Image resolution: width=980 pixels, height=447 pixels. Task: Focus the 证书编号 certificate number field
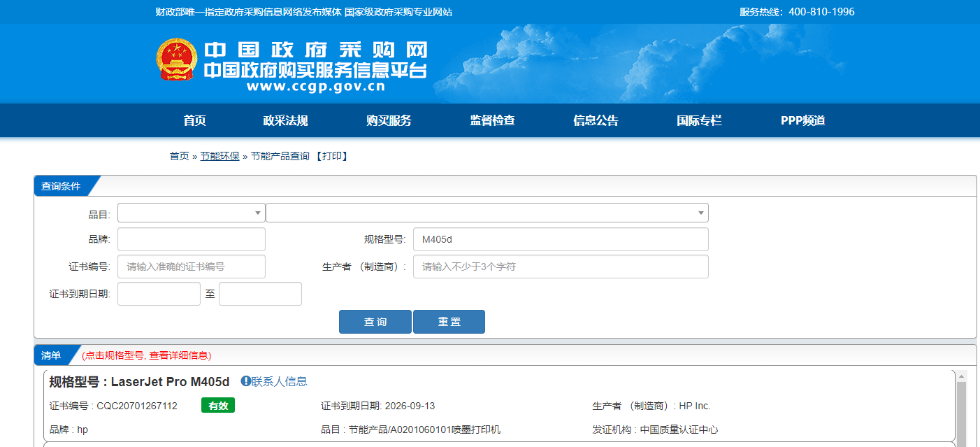191,267
